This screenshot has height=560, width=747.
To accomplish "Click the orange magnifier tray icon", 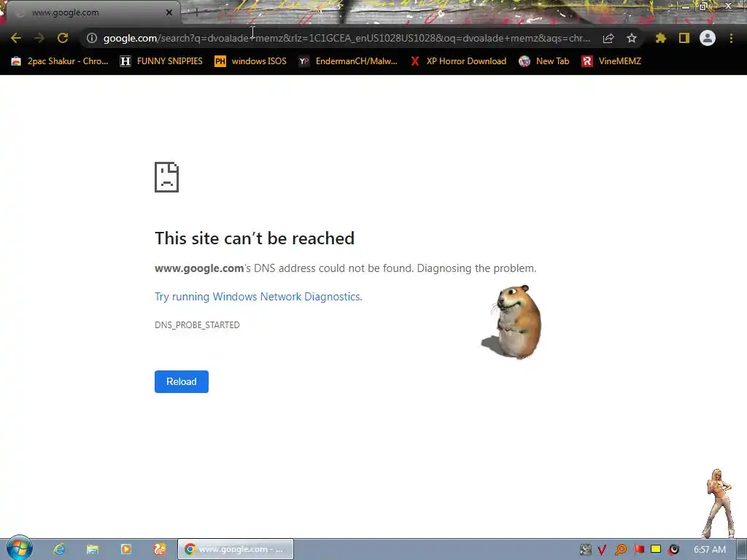I will [620, 550].
